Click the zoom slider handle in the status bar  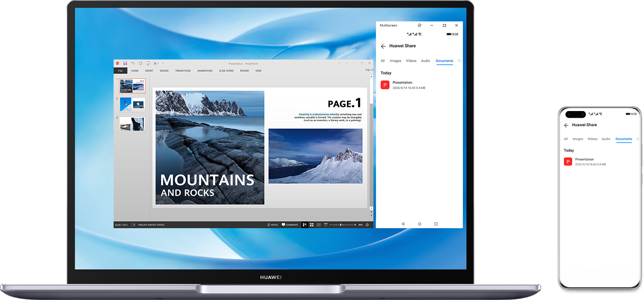(341, 225)
